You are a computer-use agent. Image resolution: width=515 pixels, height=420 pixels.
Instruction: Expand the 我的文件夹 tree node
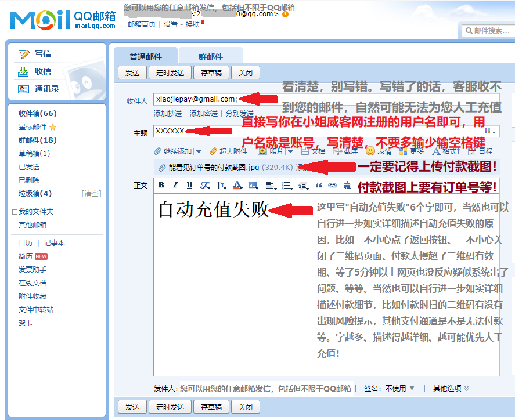[15, 212]
